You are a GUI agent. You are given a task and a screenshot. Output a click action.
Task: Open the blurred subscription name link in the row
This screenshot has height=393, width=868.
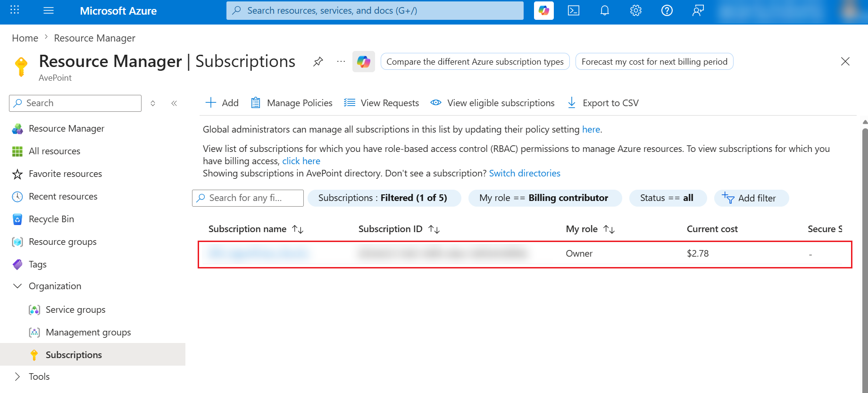(258, 253)
